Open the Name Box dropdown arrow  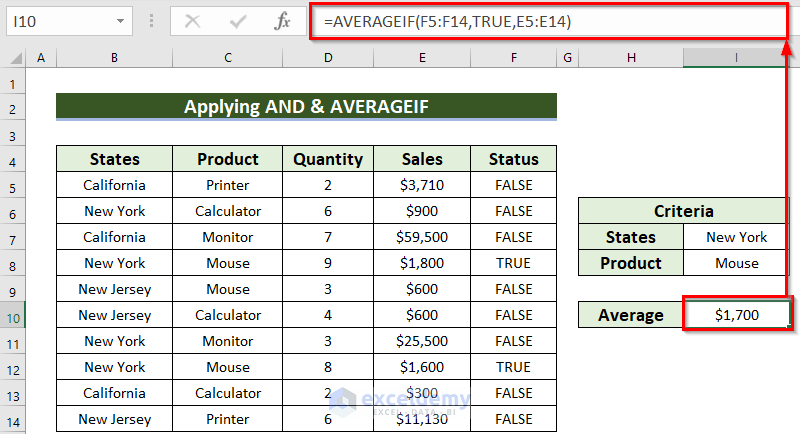tap(120, 21)
